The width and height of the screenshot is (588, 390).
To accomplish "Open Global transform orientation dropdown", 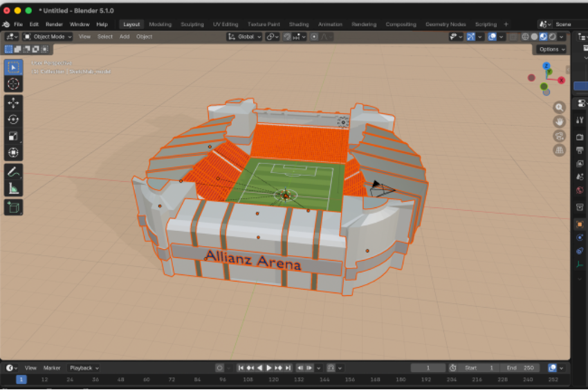I will [244, 37].
